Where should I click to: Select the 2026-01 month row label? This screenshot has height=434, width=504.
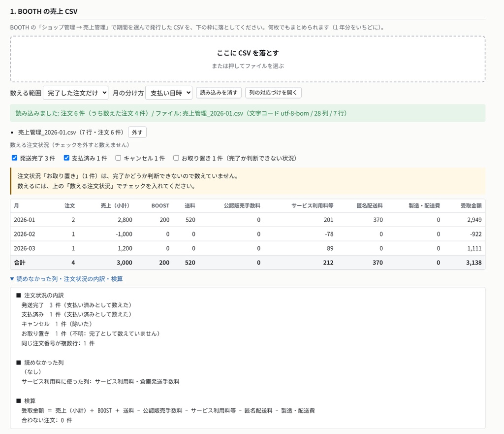pos(25,220)
